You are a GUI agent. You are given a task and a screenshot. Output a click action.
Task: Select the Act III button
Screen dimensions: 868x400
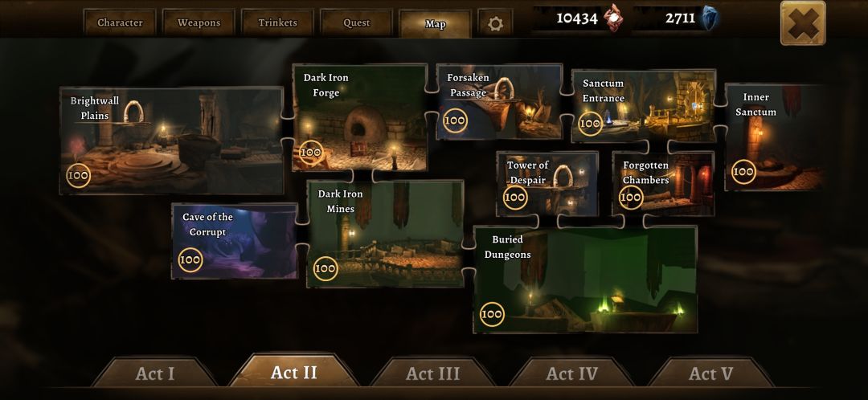coord(433,373)
